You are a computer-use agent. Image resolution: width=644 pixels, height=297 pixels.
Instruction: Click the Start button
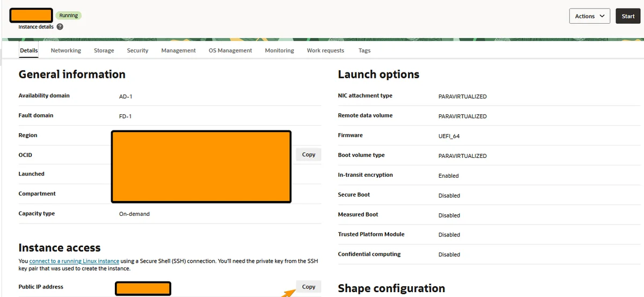(x=628, y=16)
